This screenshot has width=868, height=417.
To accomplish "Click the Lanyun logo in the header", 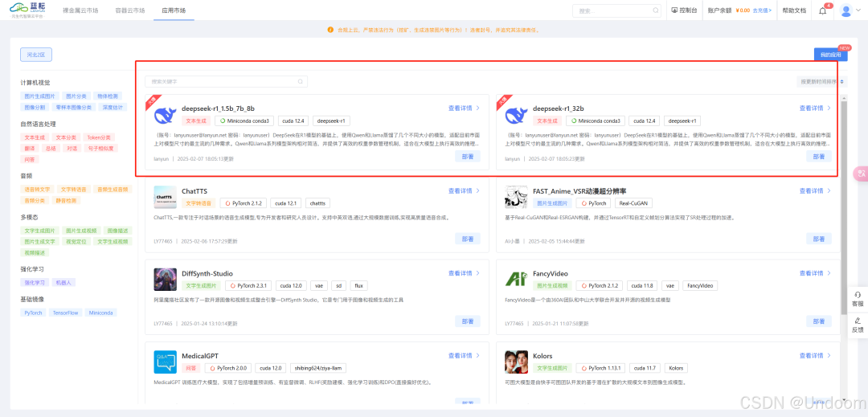I will click(x=27, y=10).
